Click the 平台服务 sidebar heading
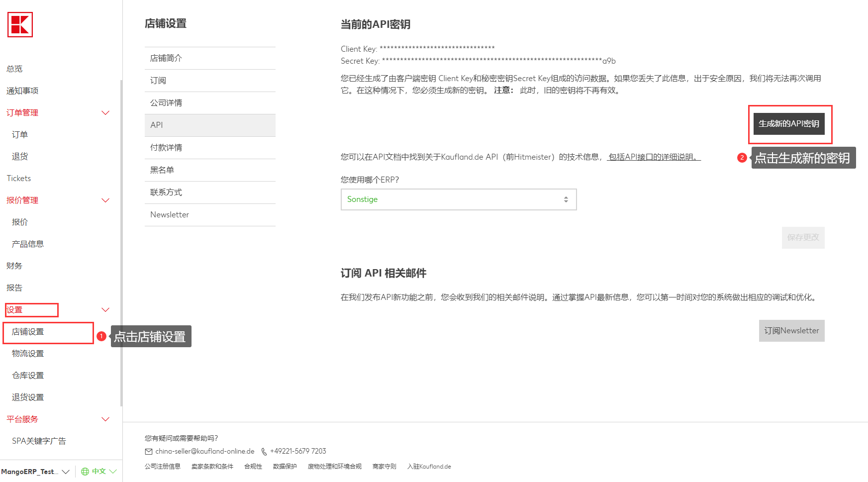The height and width of the screenshot is (482, 868). [22, 419]
